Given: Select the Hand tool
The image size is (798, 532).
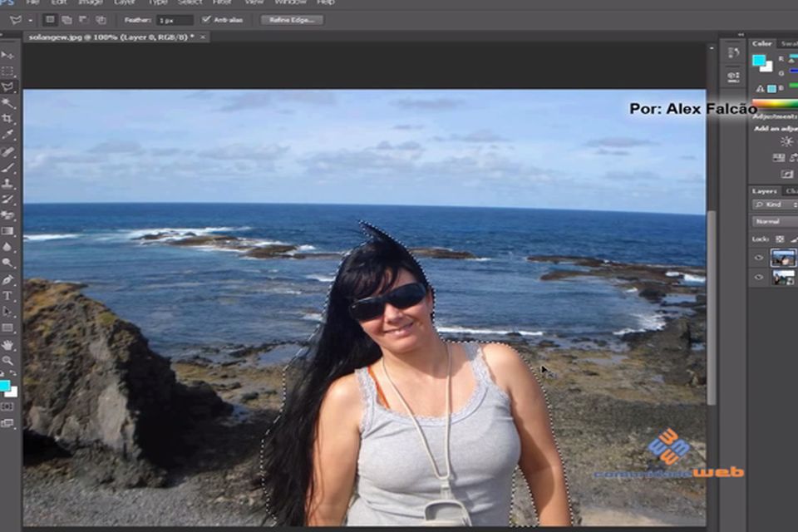Looking at the screenshot, I should [7, 345].
